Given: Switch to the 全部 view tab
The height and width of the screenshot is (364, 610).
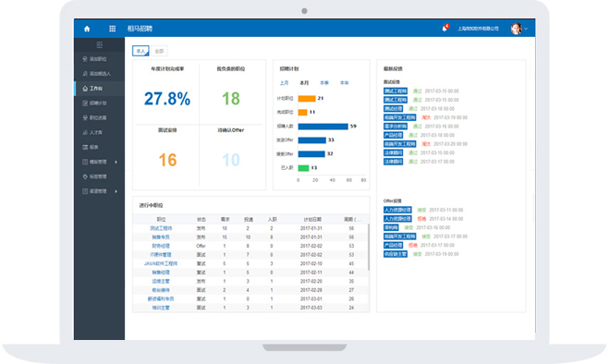Looking at the screenshot, I should point(159,51).
